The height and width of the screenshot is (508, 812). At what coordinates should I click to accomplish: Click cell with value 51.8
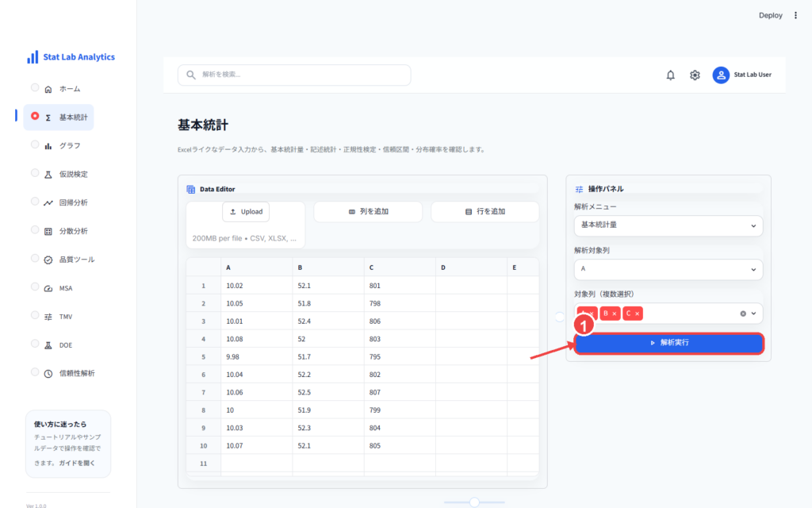point(328,303)
